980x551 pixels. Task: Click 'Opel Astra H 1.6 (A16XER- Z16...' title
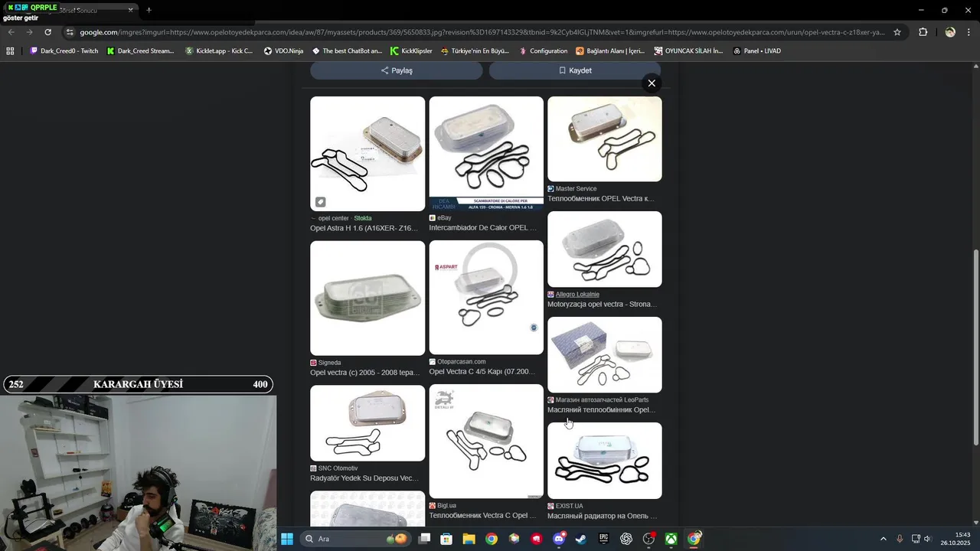(x=364, y=228)
